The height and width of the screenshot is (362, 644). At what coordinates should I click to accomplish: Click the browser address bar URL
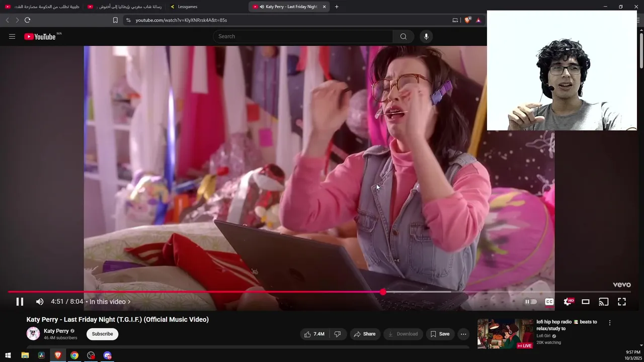(181, 20)
